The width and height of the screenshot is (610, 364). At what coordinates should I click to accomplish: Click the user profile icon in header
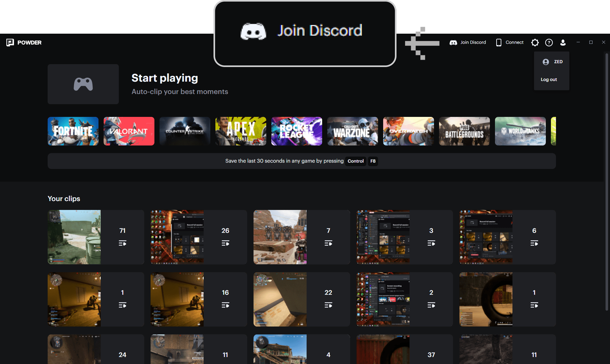(x=563, y=43)
